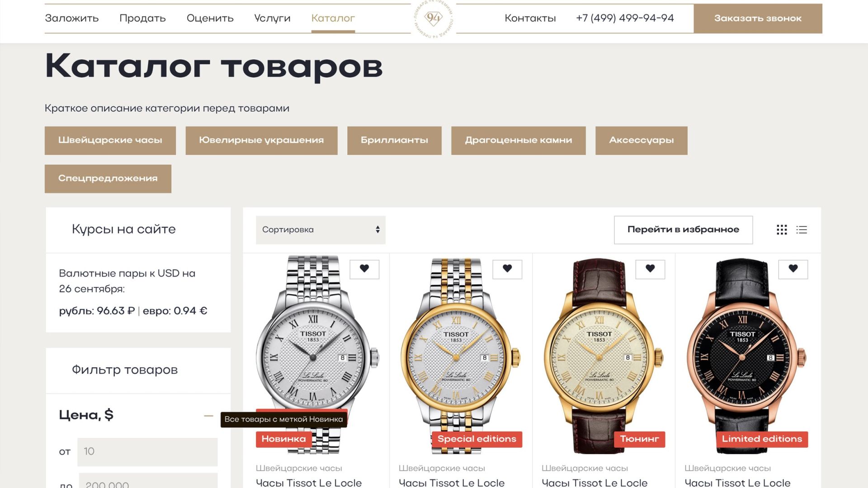The height and width of the screenshot is (488, 868).
Task: Click the lombard 94 logo
Action: pos(433,19)
